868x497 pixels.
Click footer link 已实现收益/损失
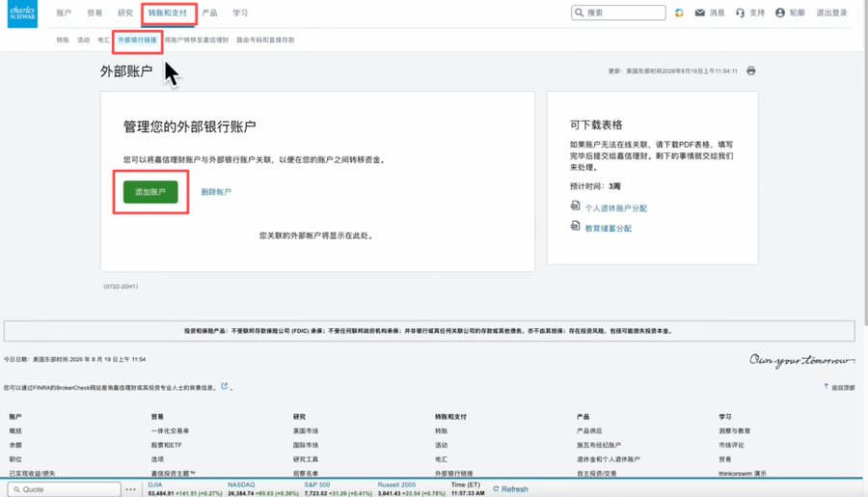(32, 474)
